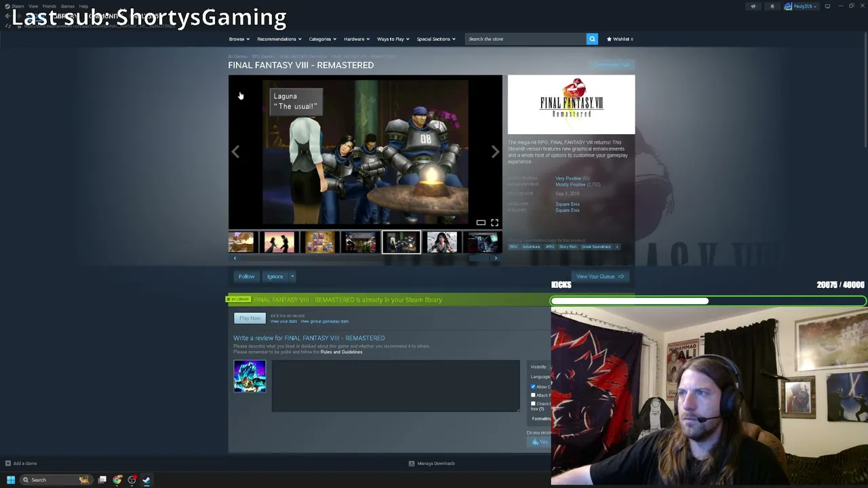Image resolution: width=868 pixels, height=488 pixels.
Task: Open the notifications bell icon
Action: 772,7
